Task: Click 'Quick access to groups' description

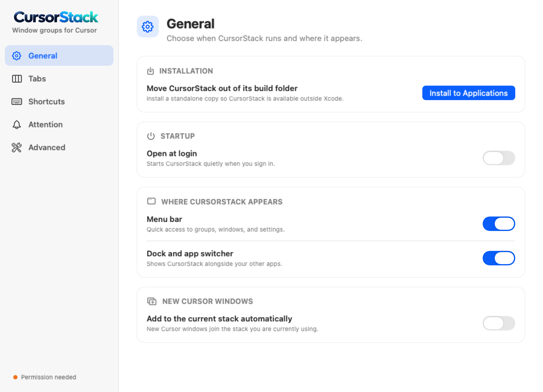Action: [x=215, y=229]
